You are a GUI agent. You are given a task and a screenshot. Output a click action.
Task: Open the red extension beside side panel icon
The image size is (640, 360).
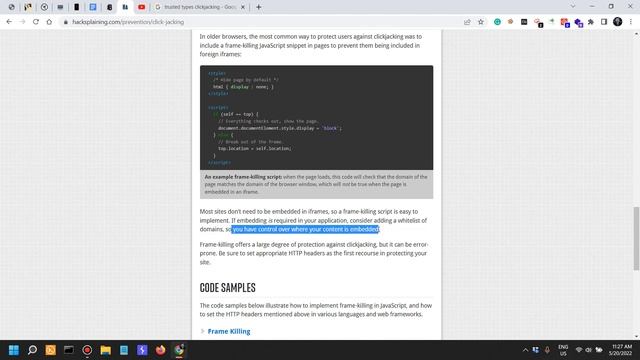point(564,22)
